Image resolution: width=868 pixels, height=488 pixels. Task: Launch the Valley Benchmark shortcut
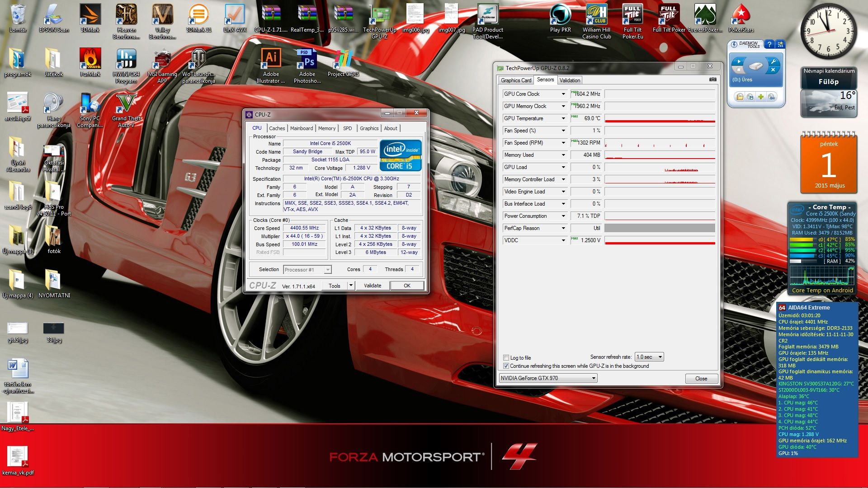pos(162,21)
